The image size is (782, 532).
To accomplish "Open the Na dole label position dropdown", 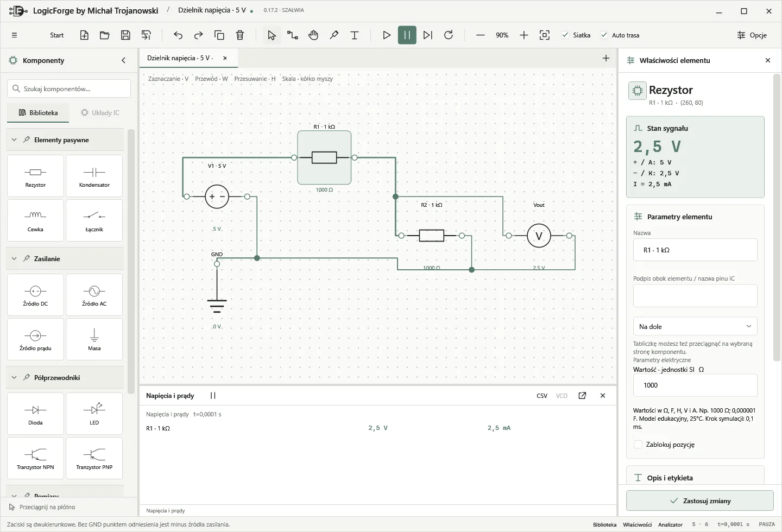I will pyautogui.click(x=695, y=327).
